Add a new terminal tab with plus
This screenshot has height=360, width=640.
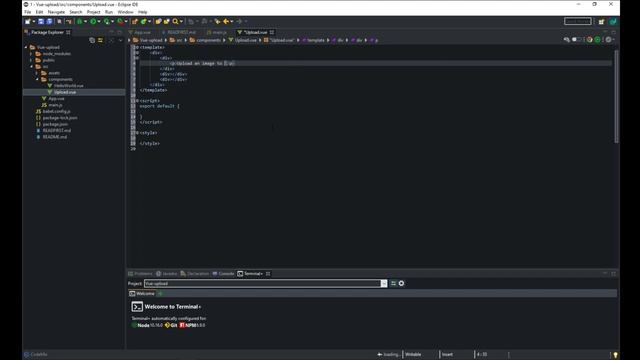click(x=160, y=293)
